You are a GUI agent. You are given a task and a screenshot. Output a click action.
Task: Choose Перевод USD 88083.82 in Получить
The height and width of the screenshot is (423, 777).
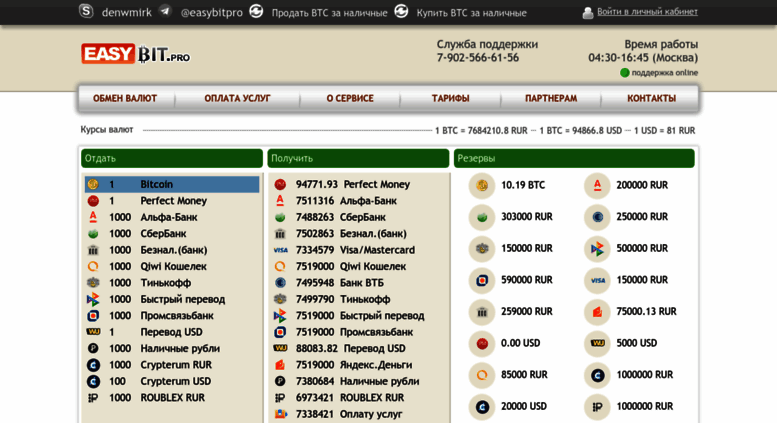pyautogui.click(x=359, y=348)
